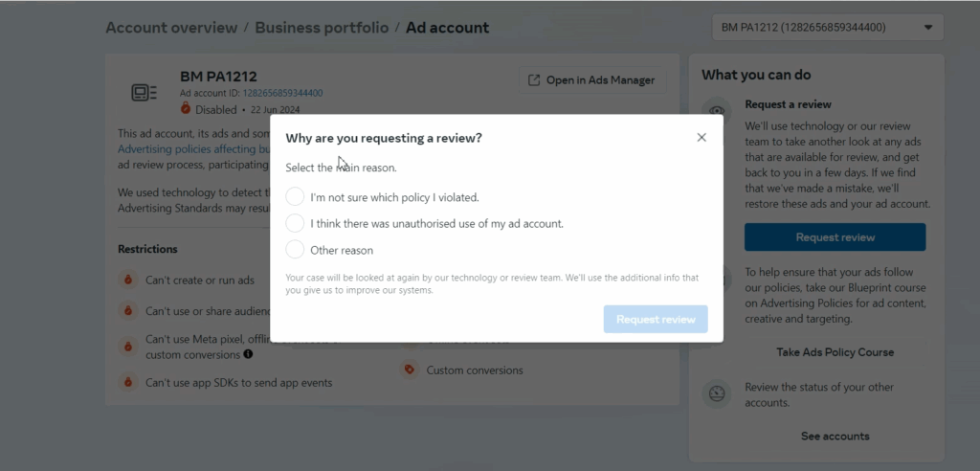
Task: Click the dropdown arrow next to account ID
Action: click(x=928, y=28)
